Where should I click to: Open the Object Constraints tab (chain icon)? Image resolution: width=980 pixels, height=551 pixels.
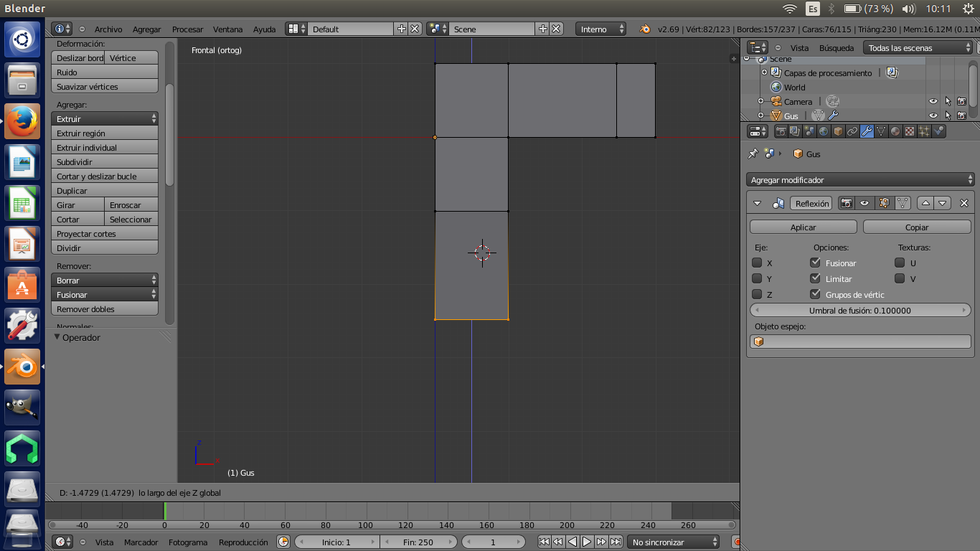[x=852, y=131]
